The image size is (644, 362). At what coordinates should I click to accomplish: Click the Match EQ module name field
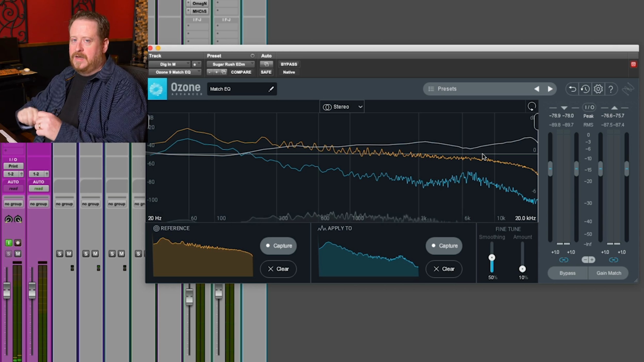[242, 89]
